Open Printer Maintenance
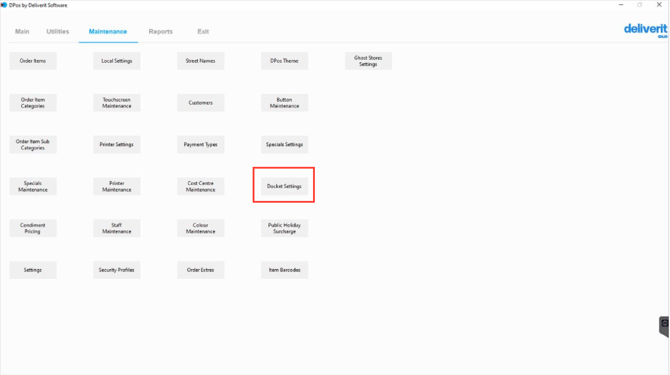 click(x=117, y=186)
